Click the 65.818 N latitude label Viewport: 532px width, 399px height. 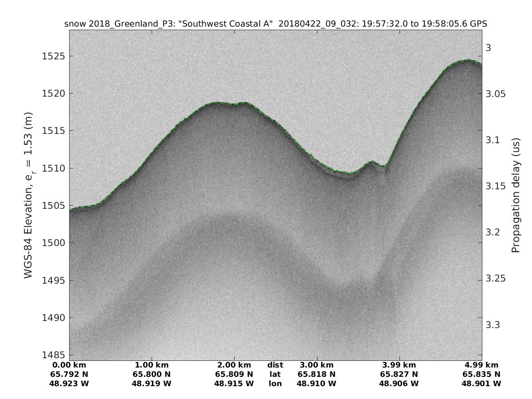317,374
